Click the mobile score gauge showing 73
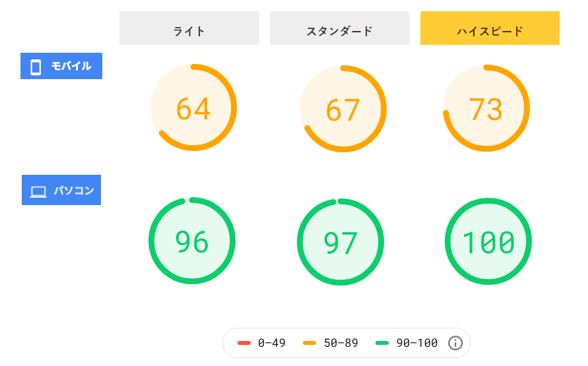This screenshot has width=588, height=366. [x=486, y=108]
